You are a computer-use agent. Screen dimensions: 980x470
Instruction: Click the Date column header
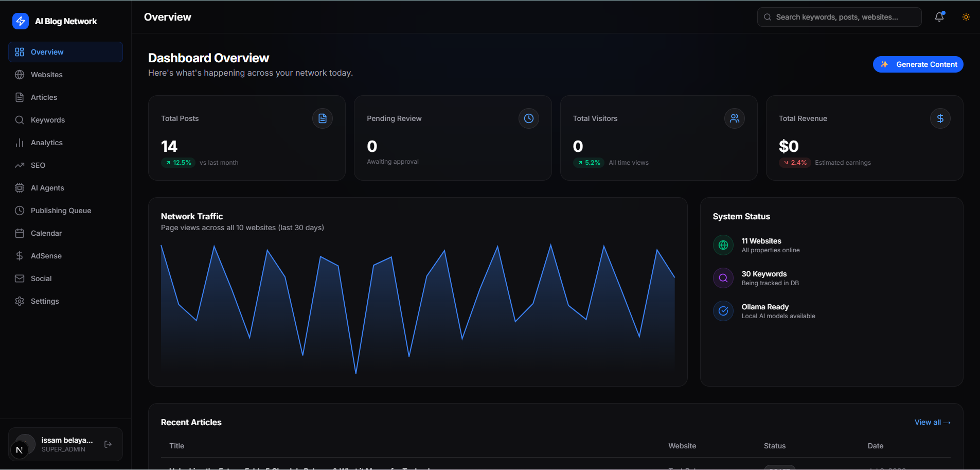click(875, 446)
